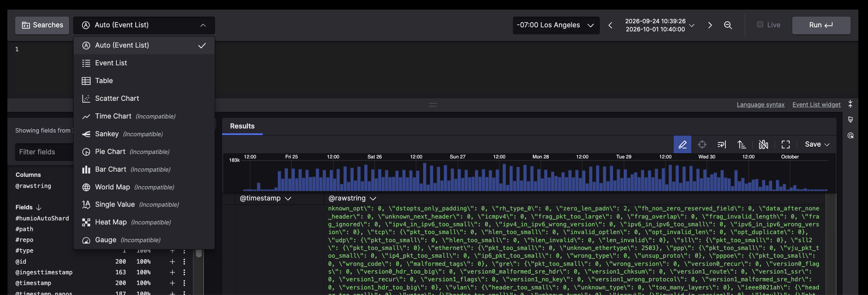The width and height of the screenshot is (868, 295).
Task: Change event sort order icon
Action: tap(742, 144)
